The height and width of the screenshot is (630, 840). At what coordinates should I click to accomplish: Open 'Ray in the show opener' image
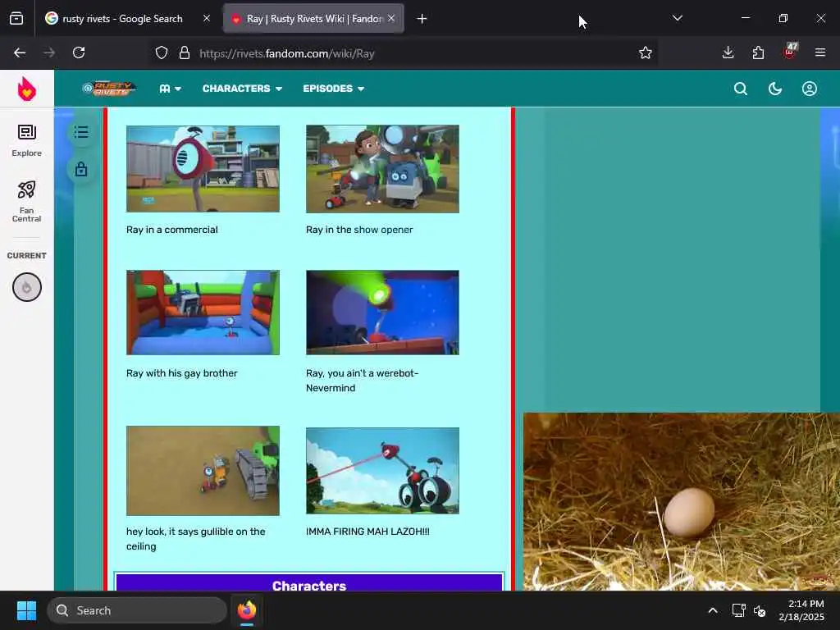click(x=382, y=169)
